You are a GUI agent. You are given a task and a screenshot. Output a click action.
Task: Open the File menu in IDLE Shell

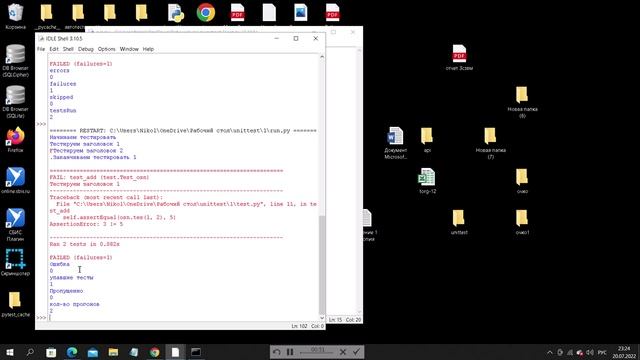(41, 49)
